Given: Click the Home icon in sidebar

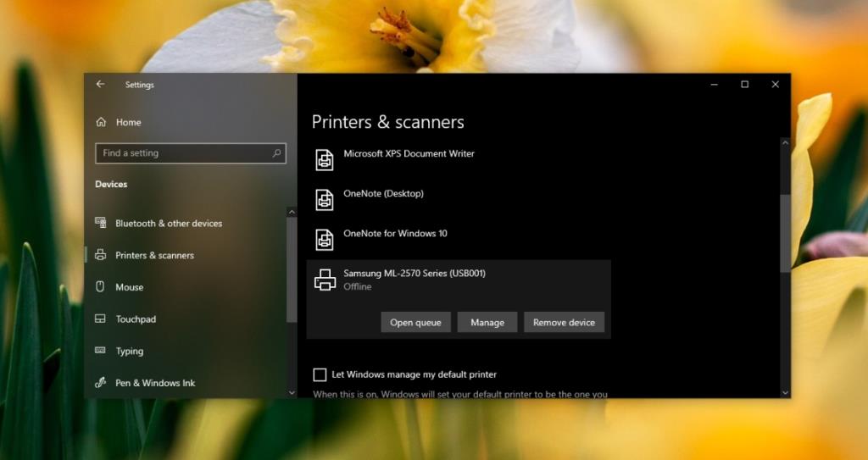Looking at the screenshot, I should pyautogui.click(x=102, y=122).
